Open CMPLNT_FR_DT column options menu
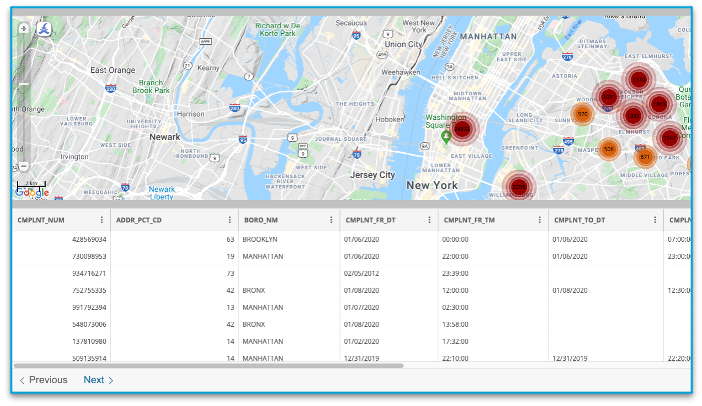The image size is (702, 406). pyautogui.click(x=429, y=220)
